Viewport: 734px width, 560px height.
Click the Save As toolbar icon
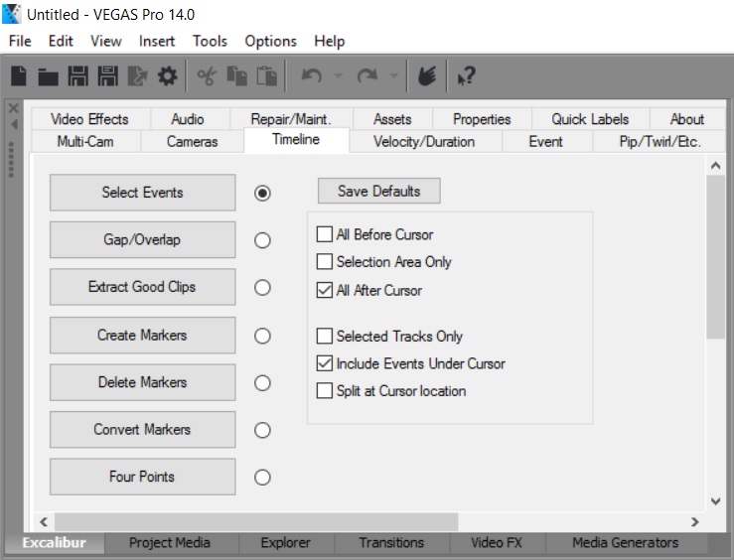[x=108, y=76]
